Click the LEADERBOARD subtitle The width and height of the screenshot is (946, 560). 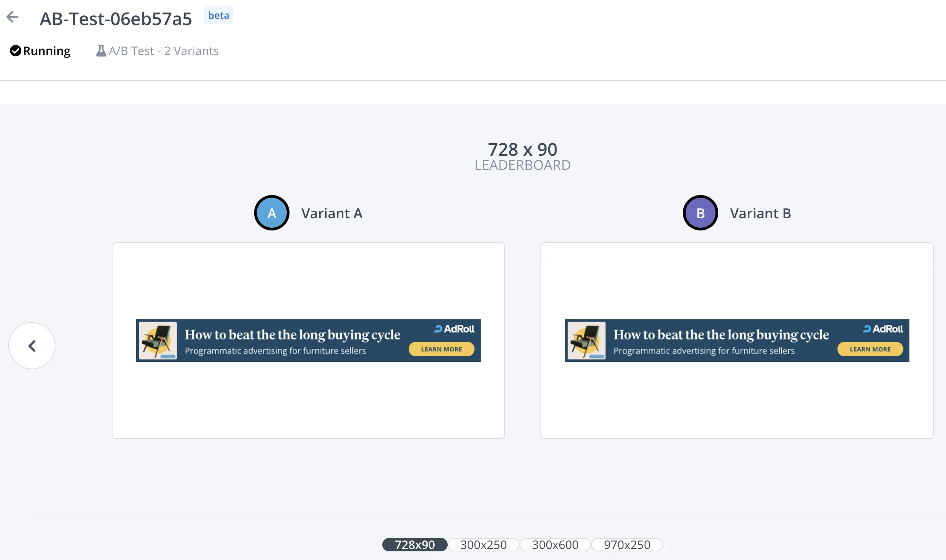pos(522,165)
